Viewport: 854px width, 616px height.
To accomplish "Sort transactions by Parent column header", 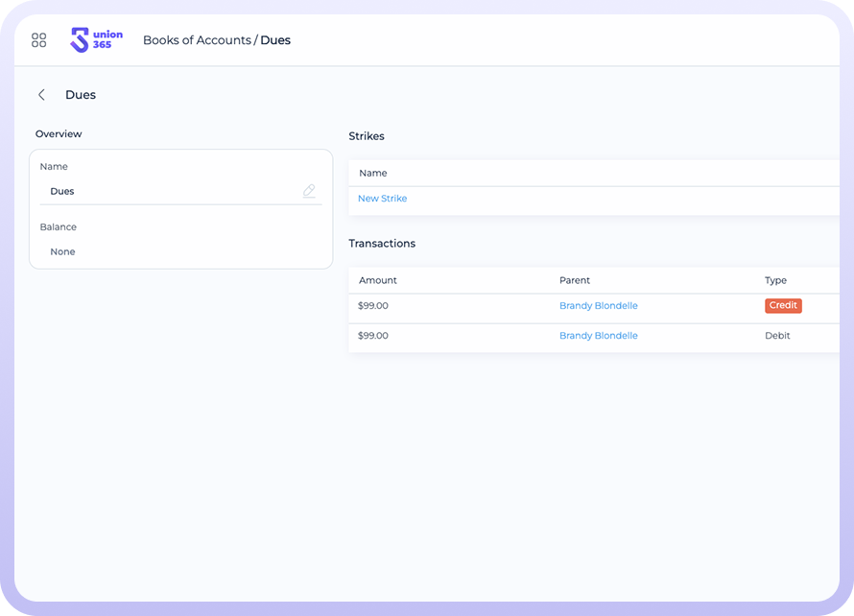I will coord(574,280).
